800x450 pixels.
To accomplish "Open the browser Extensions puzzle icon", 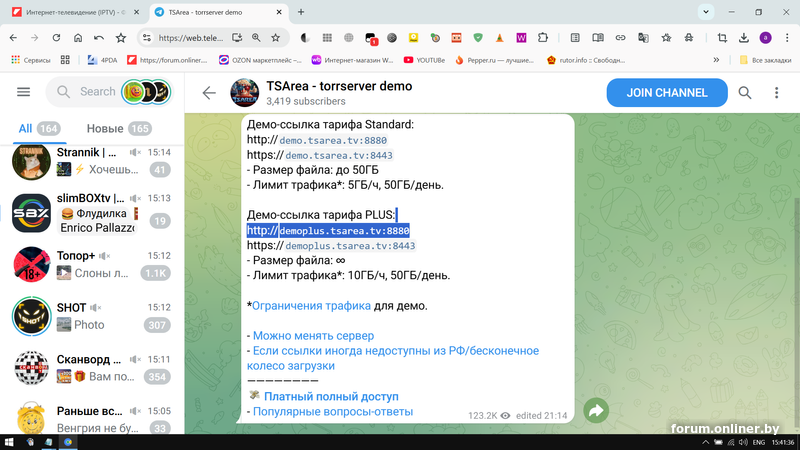I will [543, 38].
